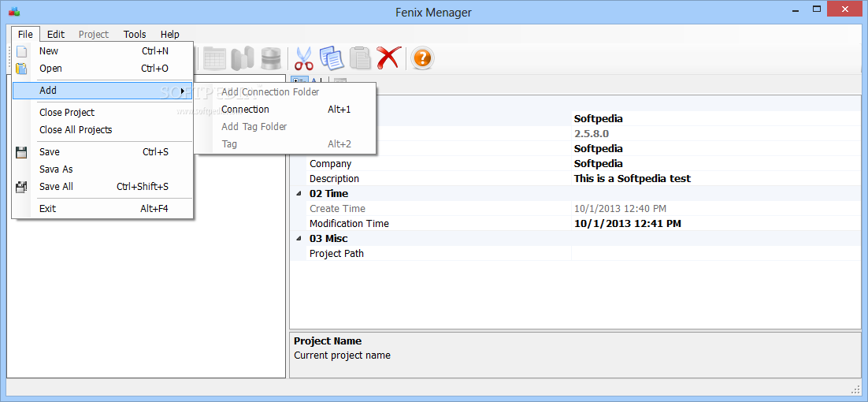
Task: Choose New from the File menu
Action: [x=102, y=51]
